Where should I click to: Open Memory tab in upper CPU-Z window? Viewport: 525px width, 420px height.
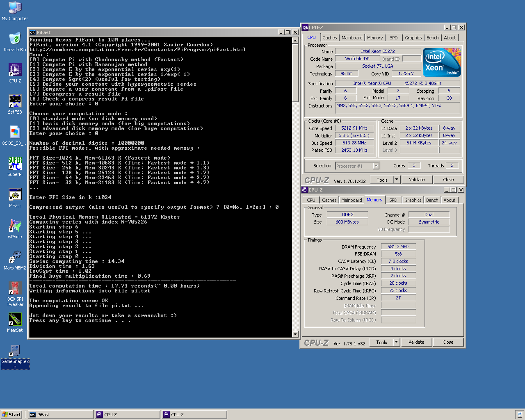375,38
